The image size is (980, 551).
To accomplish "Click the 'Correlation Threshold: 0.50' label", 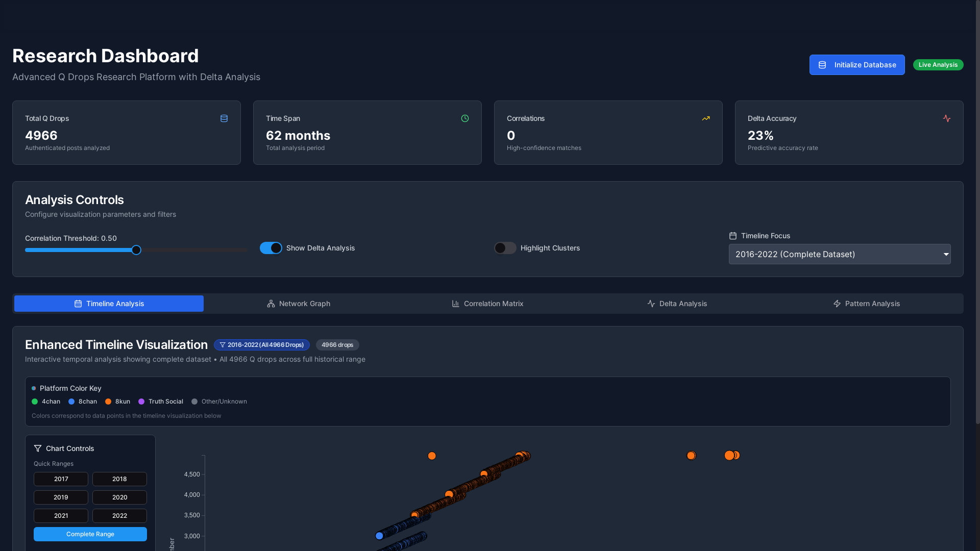I will tap(71, 238).
